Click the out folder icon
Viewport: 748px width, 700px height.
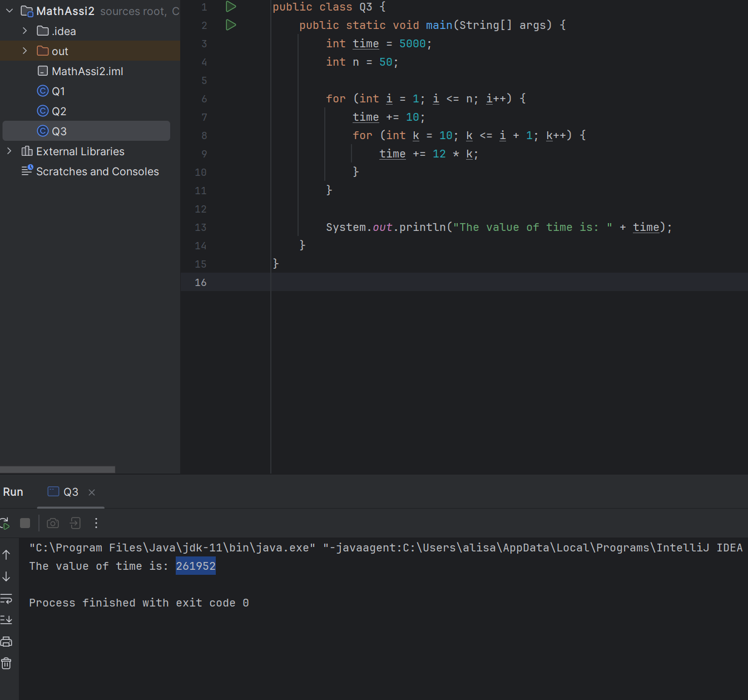click(43, 51)
